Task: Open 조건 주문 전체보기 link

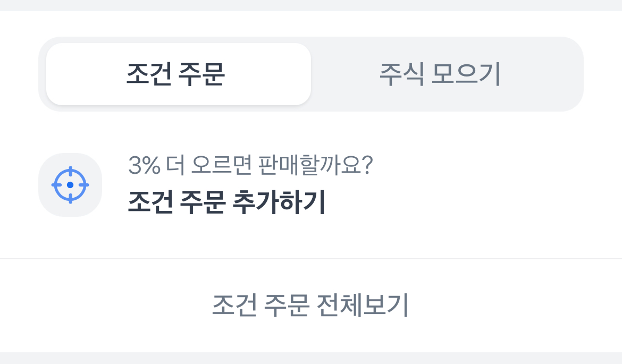Action: tap(310, 305)
